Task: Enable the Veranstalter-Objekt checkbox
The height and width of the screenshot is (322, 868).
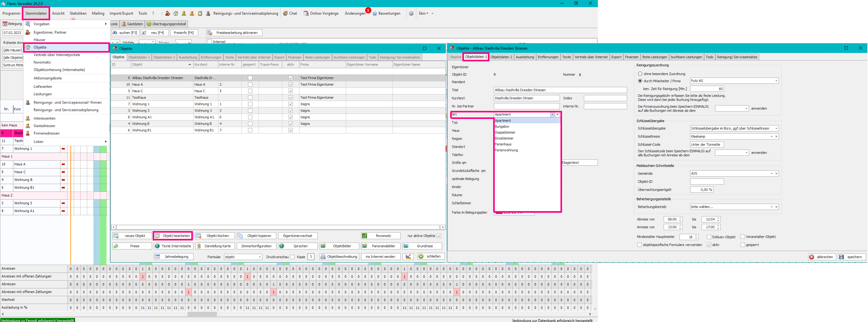Action: tap(743, 237)
